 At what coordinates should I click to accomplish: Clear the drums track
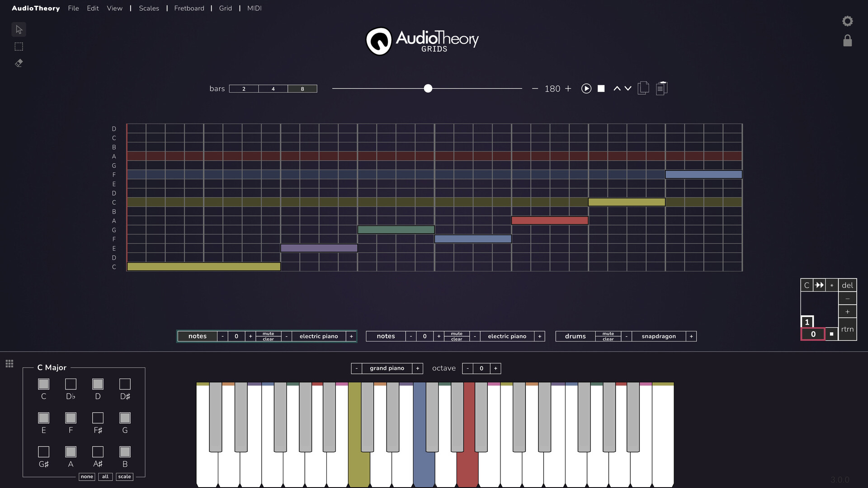click(x=608, y=339)
